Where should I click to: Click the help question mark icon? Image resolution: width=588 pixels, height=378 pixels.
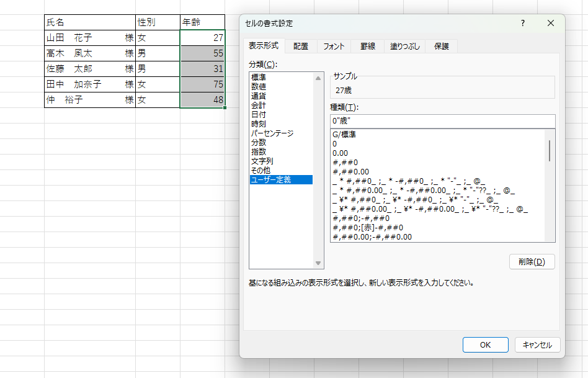point(523,24)
